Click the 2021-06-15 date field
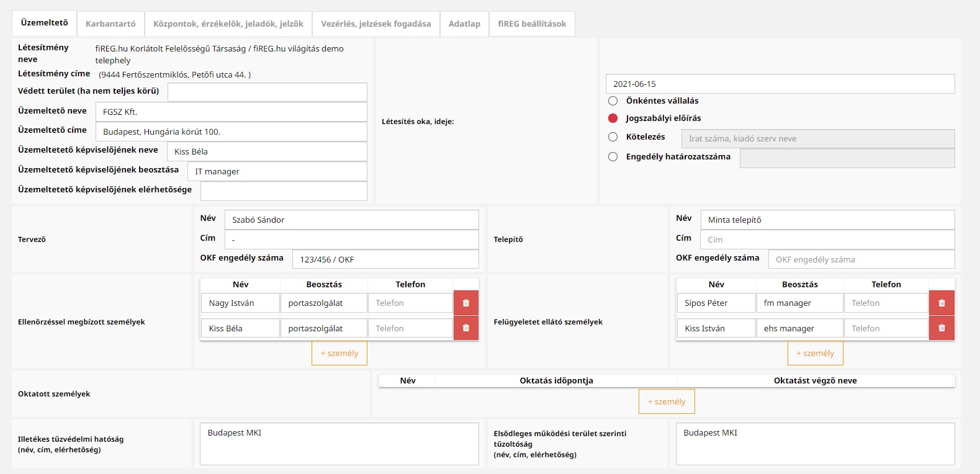Image resolution: width=980 pixels, height=474 pixels. 780,84
